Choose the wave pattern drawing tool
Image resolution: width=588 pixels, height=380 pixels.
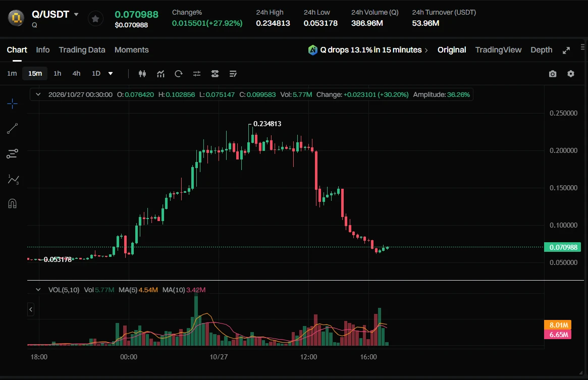coord(13,179)
